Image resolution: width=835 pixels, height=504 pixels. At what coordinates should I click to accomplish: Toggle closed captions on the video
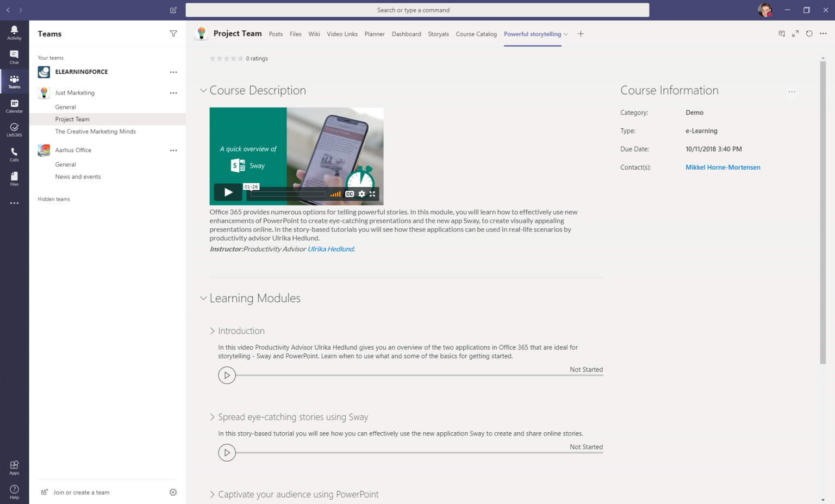click(350, 194)
